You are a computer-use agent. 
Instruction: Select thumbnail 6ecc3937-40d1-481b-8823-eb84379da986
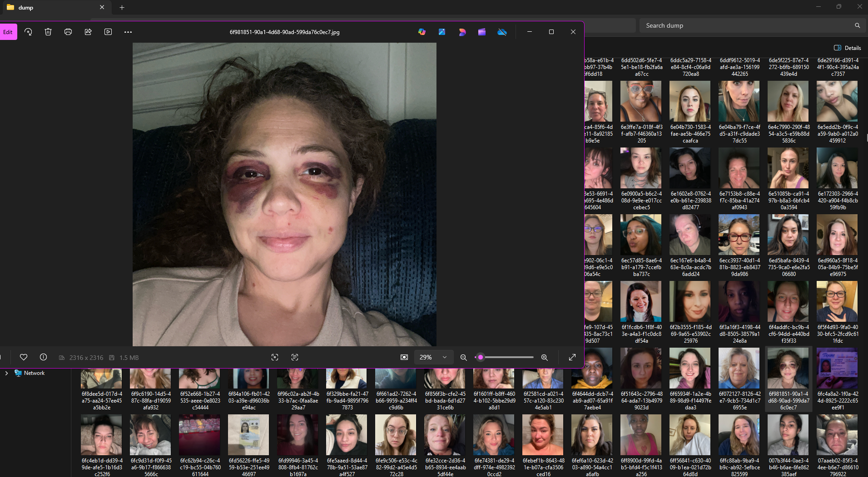pyautogui.click(x=739, y=235)
